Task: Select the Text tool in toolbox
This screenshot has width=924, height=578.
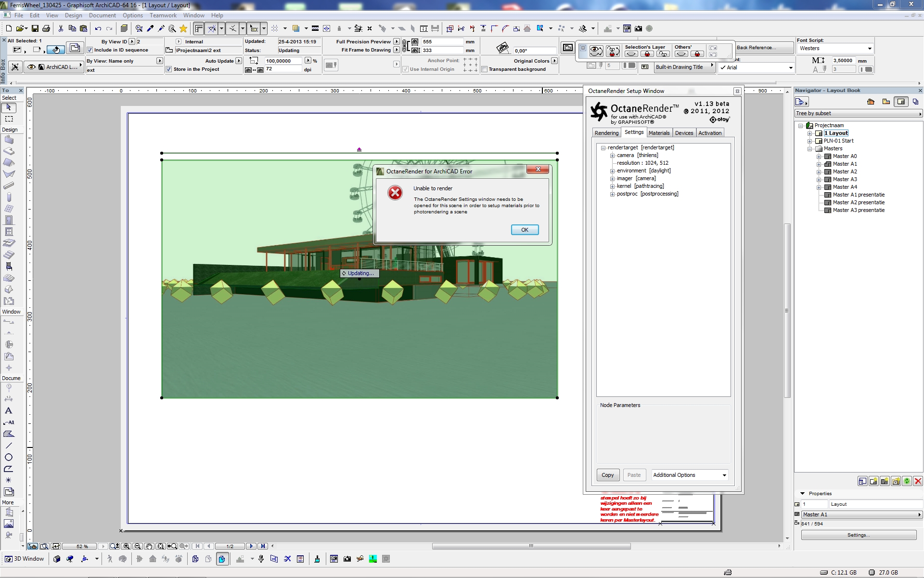Action: [x=9, y=411]
